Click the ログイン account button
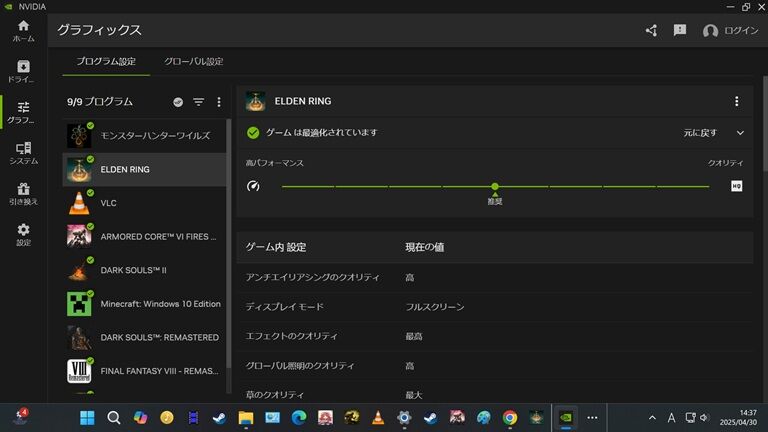The image size is (768, 432). tap(730, 31)
